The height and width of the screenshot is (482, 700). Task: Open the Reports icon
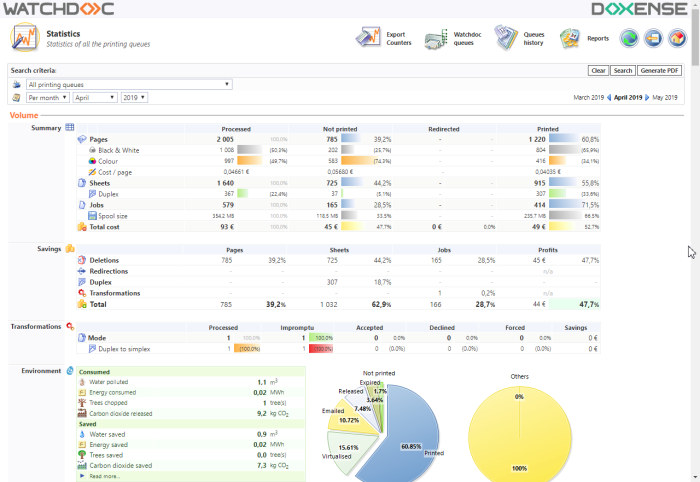(x=570, y=39)
